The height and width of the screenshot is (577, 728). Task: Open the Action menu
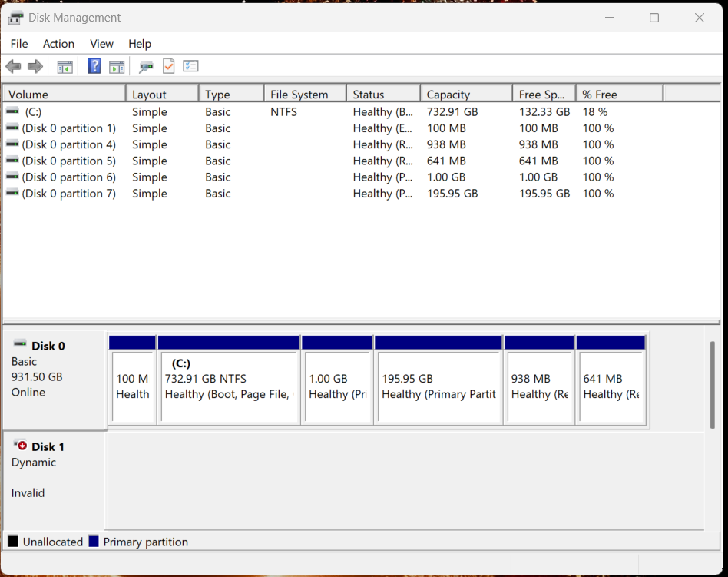[x=58, y=44]
